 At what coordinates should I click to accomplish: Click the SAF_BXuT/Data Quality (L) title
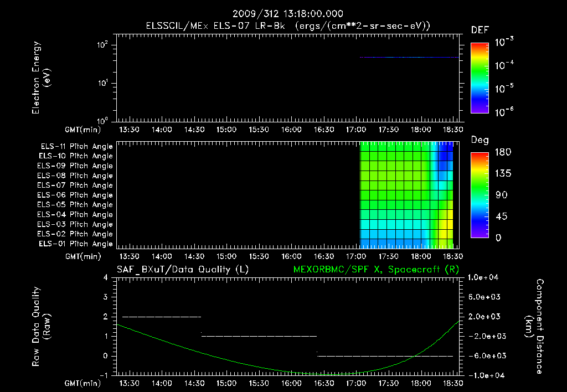tap(183, 270)
